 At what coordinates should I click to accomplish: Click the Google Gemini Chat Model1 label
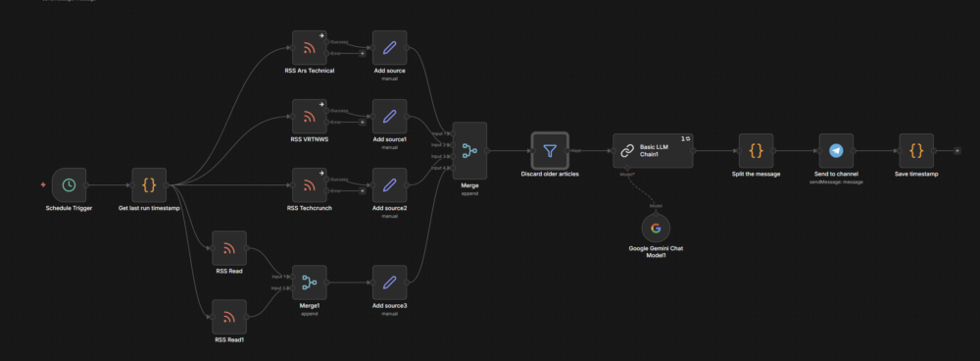656,251
